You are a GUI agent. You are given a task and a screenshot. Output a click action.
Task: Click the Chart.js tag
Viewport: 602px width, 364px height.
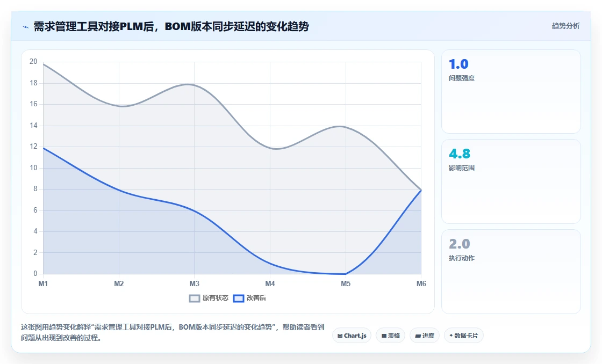pos(352,336)
